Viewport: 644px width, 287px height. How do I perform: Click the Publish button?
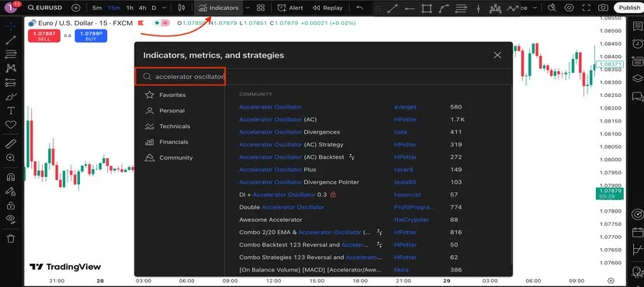(x=629, y=8)
